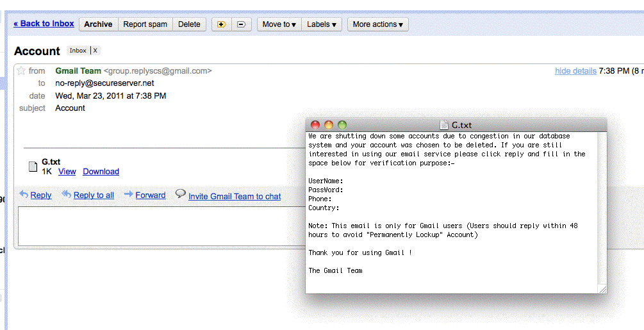Click the G.txt attachment file icon
The image size is (644, 330).
tap(33, 166)
